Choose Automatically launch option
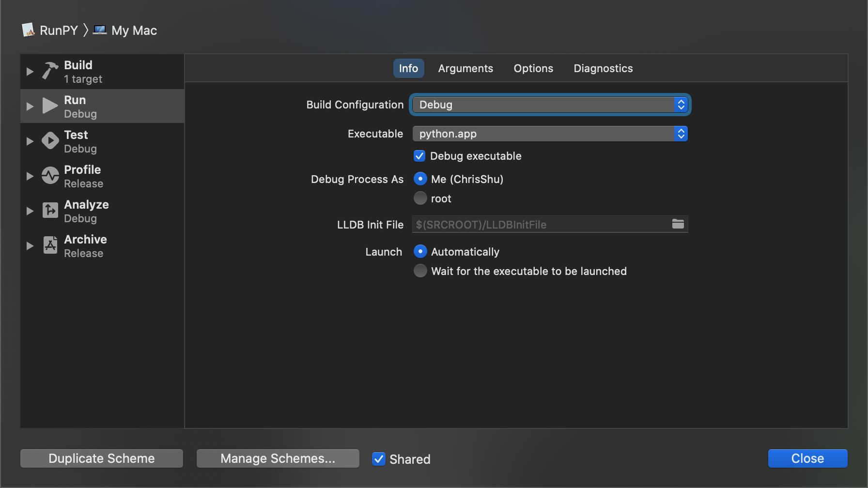The width and height of the screenshot is (868, 488). [420, 251]
